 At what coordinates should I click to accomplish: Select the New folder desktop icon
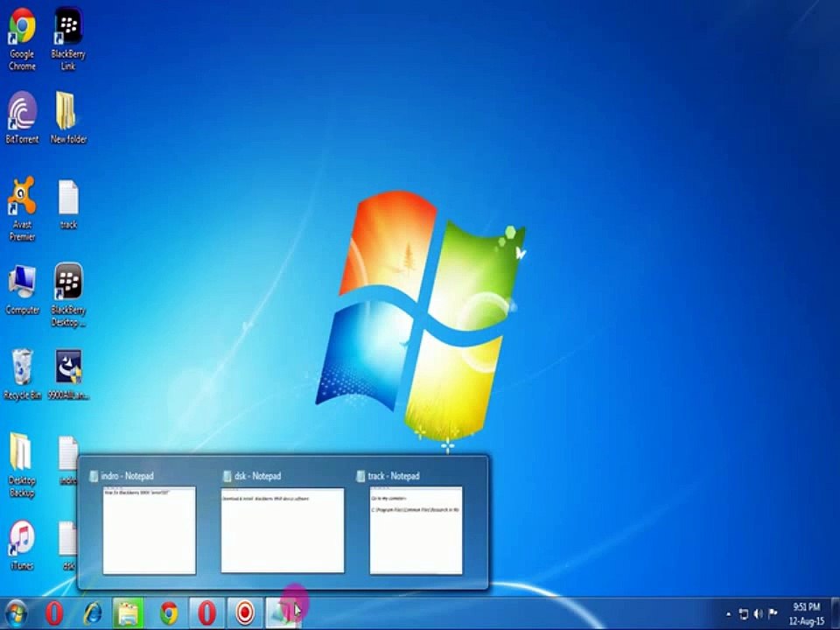[68, 118]
